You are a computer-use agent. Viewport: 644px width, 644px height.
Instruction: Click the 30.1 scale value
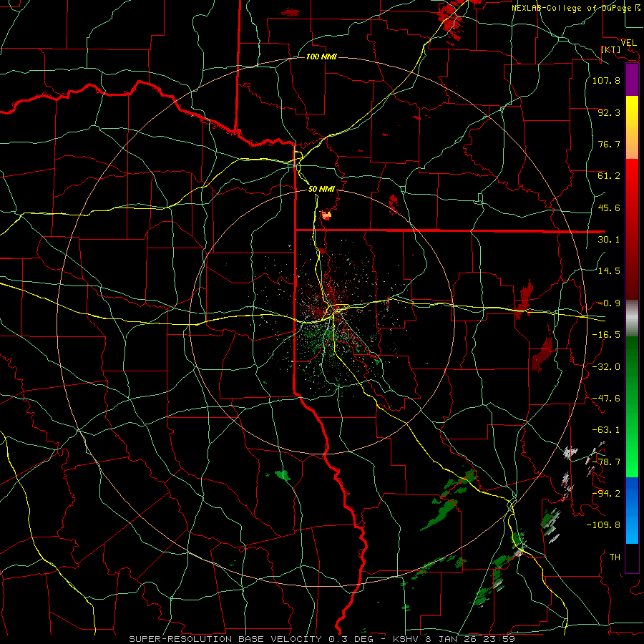pos(609,240)
